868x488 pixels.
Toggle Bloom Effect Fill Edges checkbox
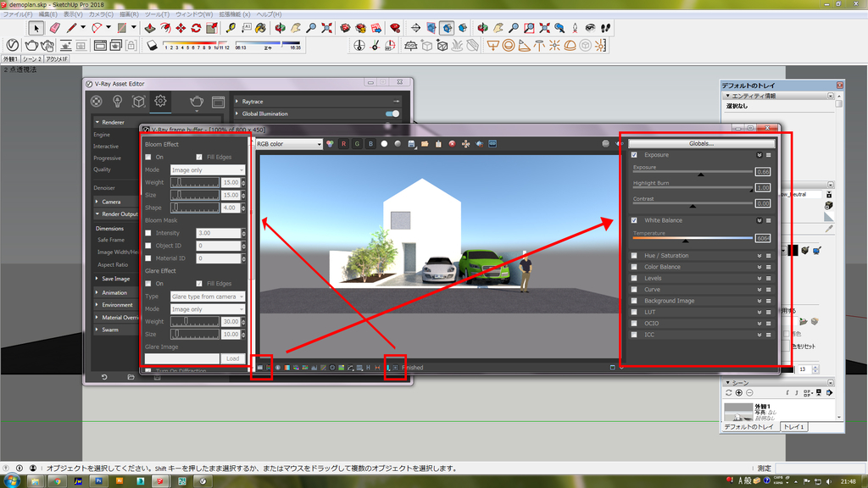(199, 157)
